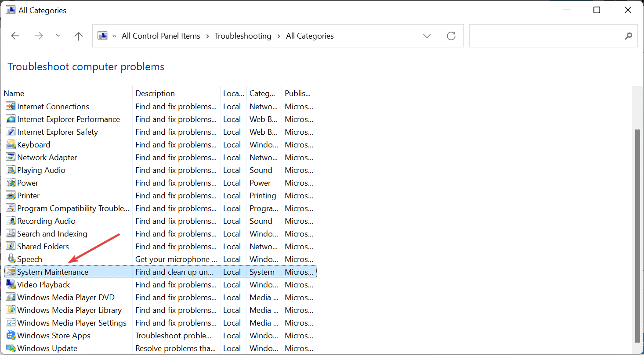The image size is (644, 355).
Task: Select Windows Media Player Library row name
Action: (x=69, y=310)
